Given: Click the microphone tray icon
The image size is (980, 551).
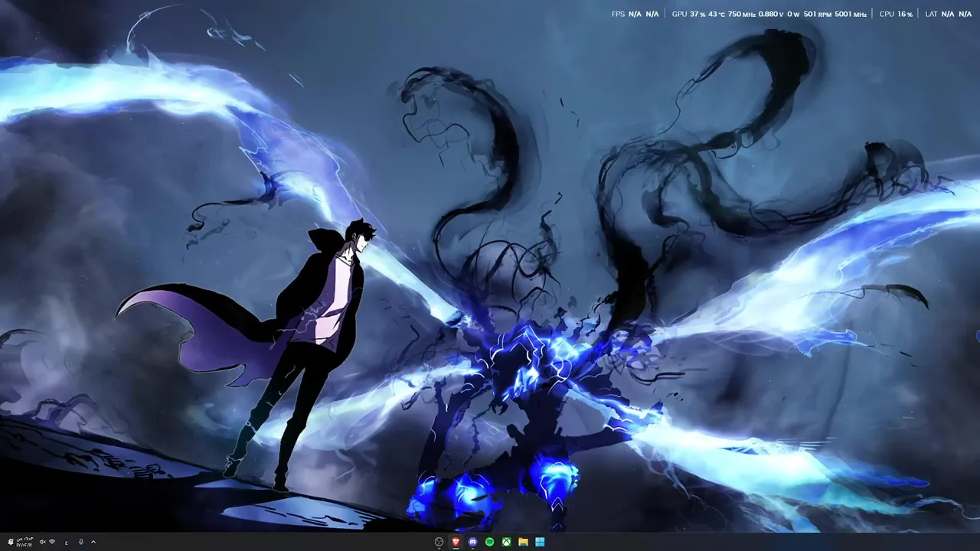Looking at the screenshot, I should (x=81, y=542).
